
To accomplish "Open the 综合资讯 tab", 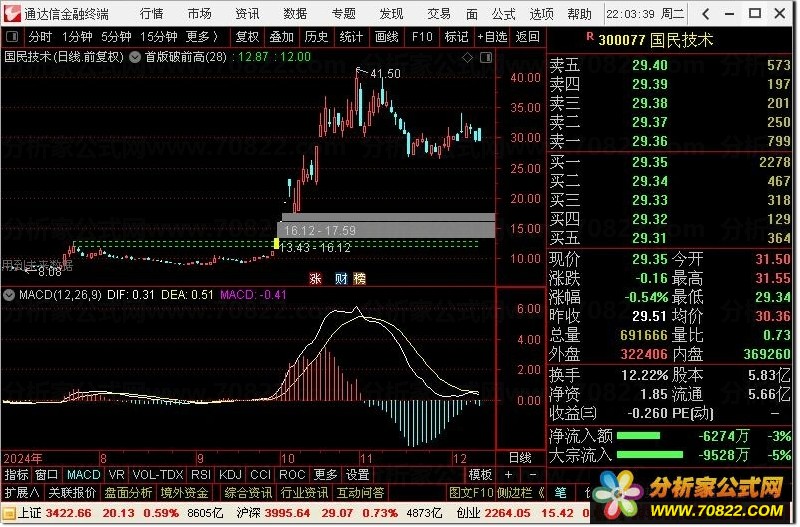I will tap(248, 493).
